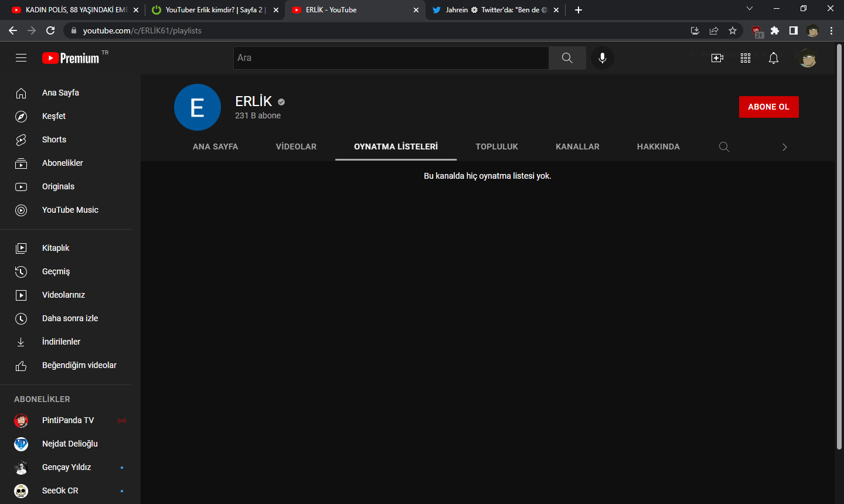Close the KADIN POLİS tab
Image resolution: width=844 pixels, height=504 pixels.
[x=136, y=10]
